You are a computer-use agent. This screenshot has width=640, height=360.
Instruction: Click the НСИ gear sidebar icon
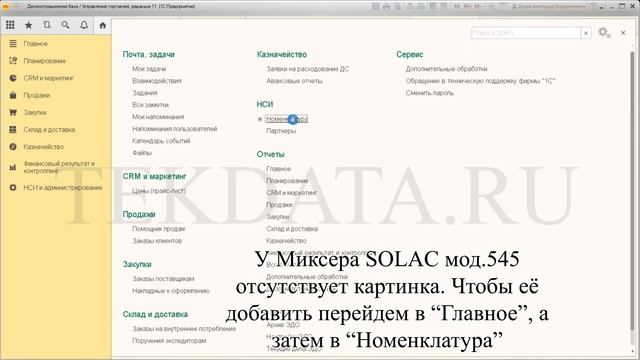coord(13,188)
